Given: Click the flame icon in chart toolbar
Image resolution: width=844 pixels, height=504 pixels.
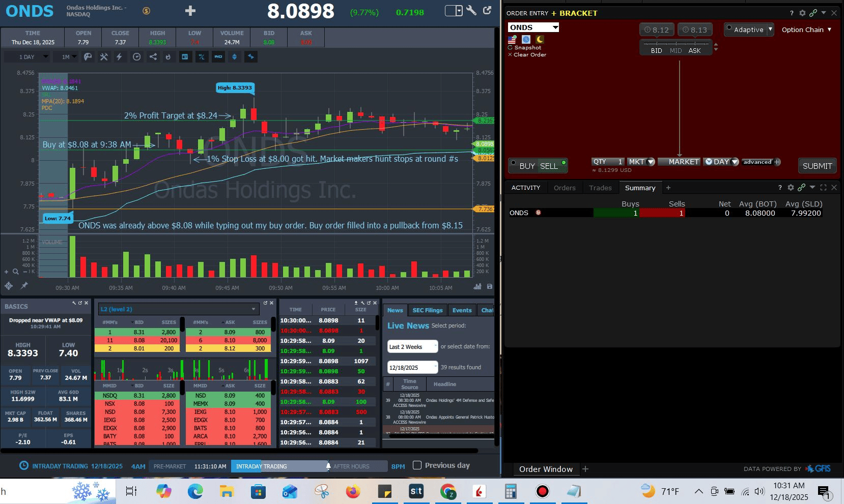Looking at the screenshot, I should coord(168,57).
